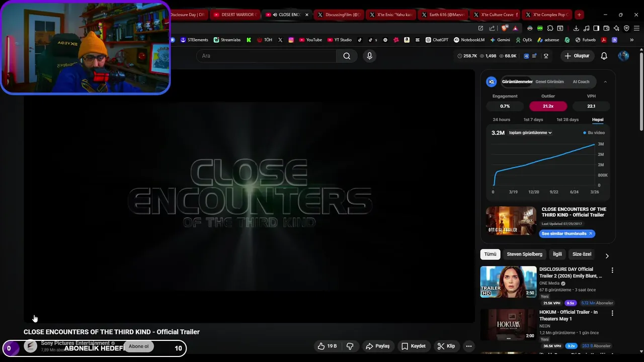Switch to the DiscussingFilm browser tab

(340, 15)
